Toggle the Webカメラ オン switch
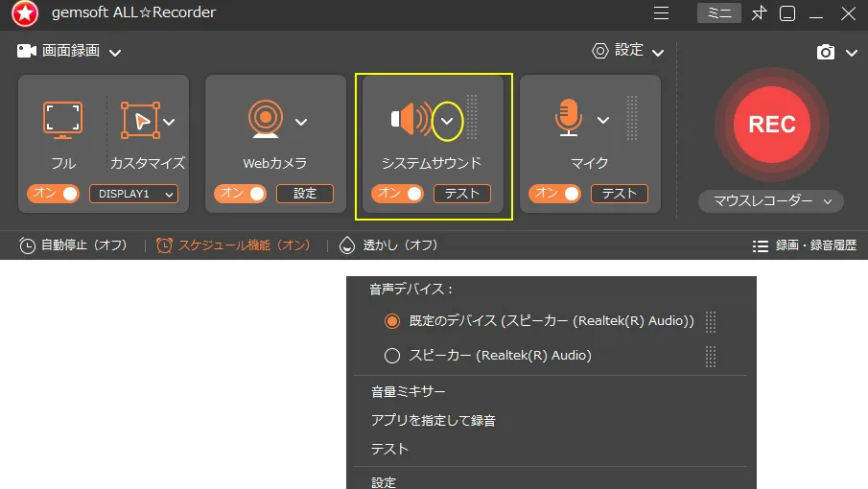 pos(240,194)
